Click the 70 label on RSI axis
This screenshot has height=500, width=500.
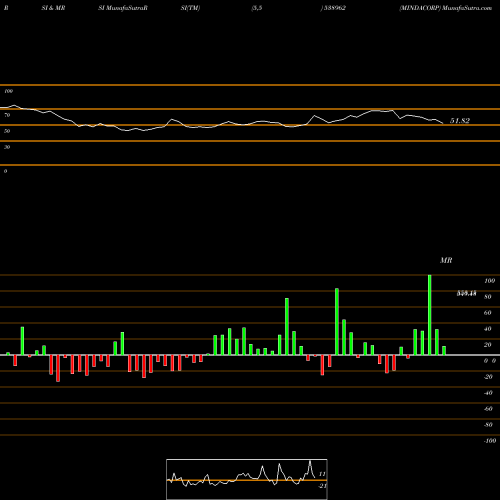pyautogui.click(x=7, y=115)
